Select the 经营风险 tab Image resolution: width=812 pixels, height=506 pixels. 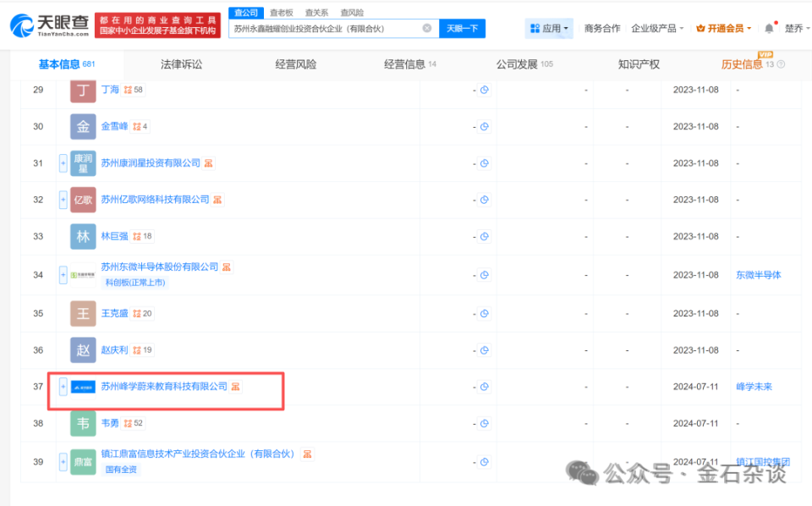pos(296,64)
